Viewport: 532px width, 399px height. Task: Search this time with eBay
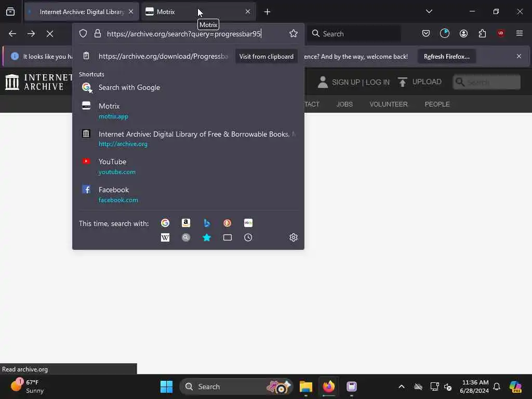click(x=248, y=223)
